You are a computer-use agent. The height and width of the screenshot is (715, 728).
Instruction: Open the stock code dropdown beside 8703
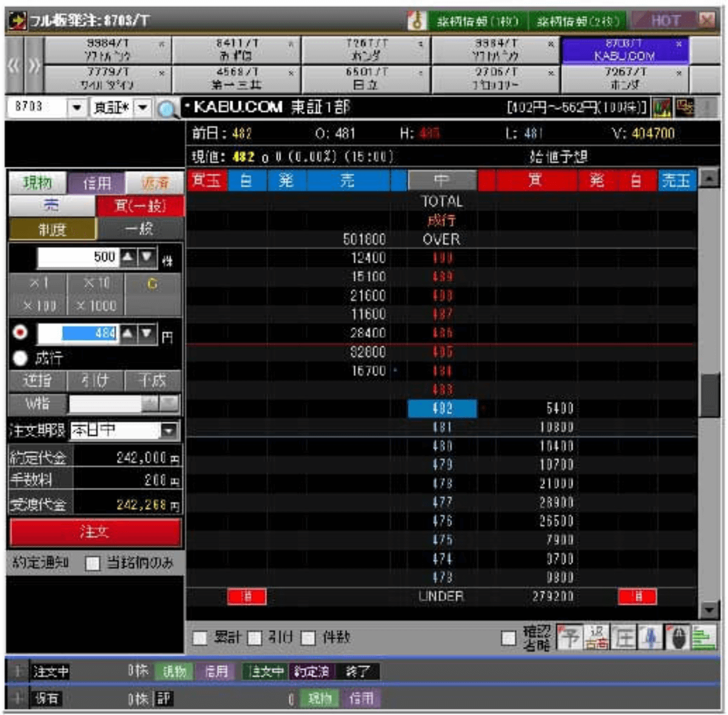point(76,108)
